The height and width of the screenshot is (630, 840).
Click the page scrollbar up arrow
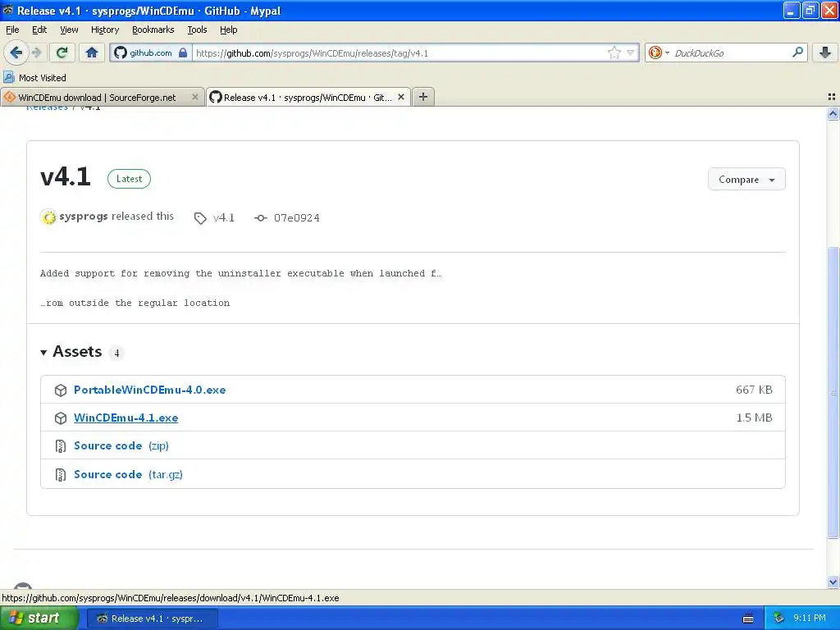833,113
